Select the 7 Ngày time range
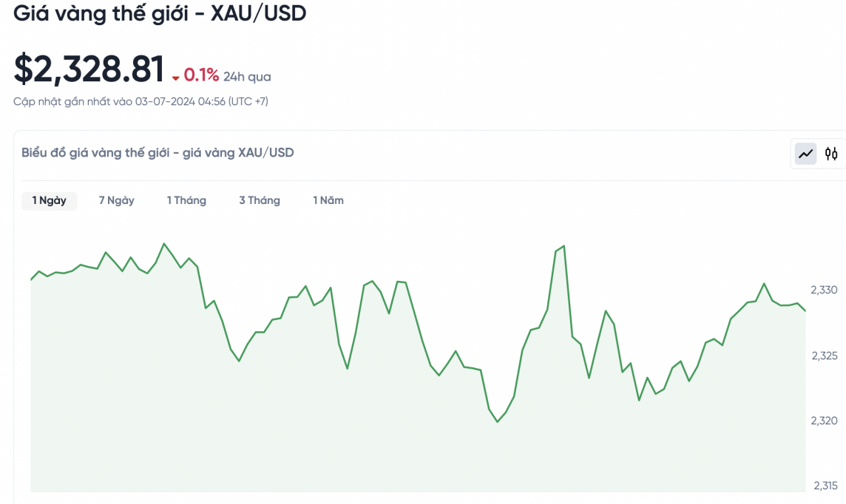The width and height of the screenshot is (846, 504). [x=116, y=200]
